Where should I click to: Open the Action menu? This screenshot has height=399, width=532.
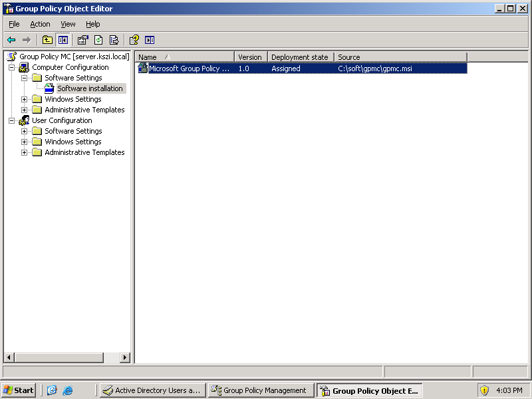click(40, 24)
